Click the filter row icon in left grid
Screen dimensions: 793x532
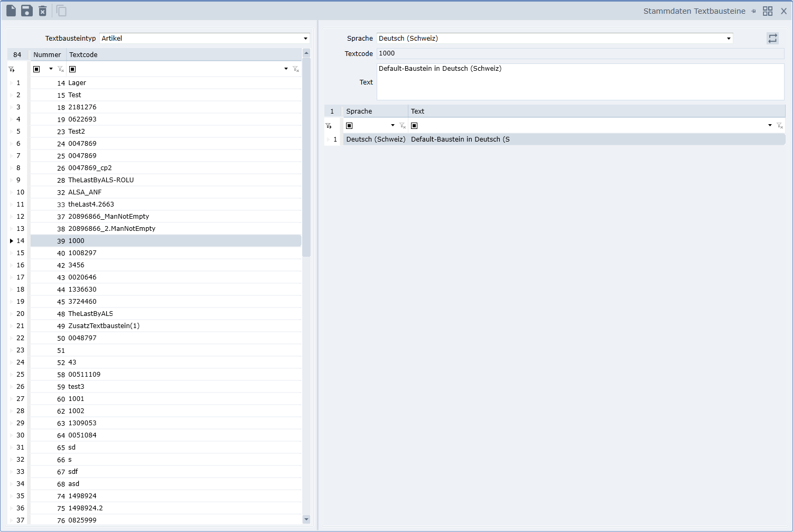point(12,69)
